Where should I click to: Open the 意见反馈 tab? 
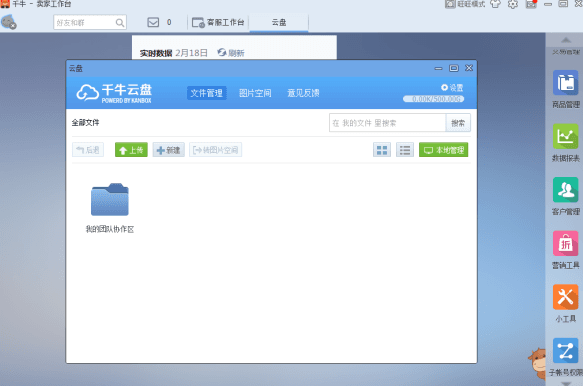click(x=303, y=93)
